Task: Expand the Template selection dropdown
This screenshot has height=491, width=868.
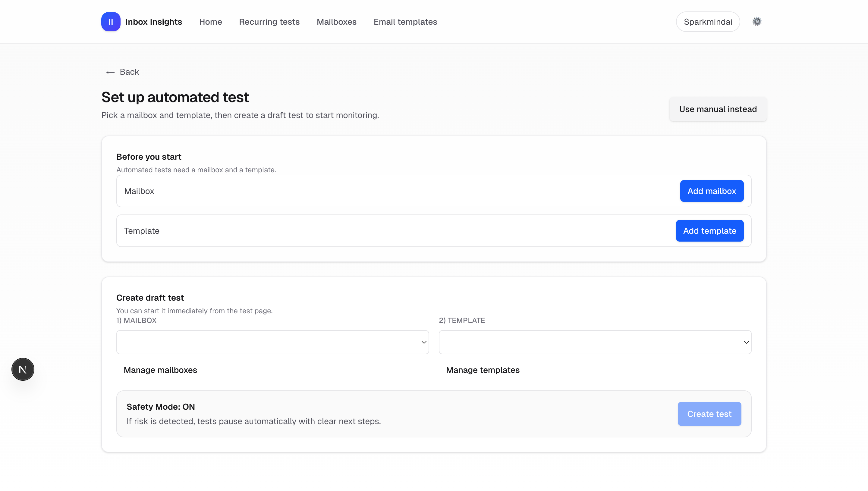Action: click(595, 342)
